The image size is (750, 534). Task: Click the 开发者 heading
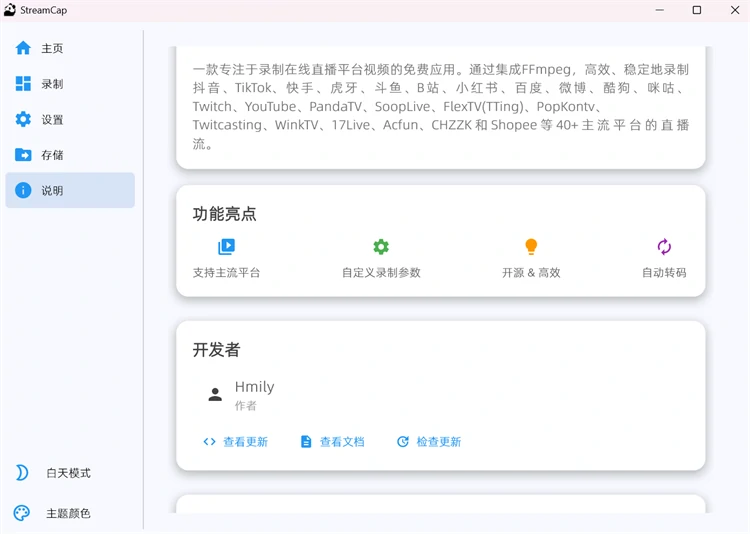pyautogui.click(x=217, y=350)
